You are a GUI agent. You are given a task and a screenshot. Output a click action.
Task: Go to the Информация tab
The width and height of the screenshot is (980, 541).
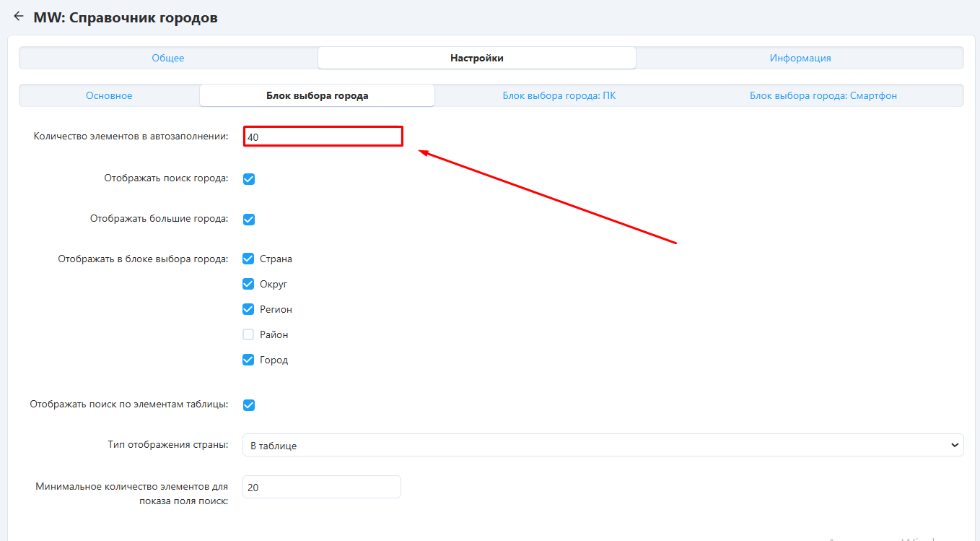tap(800, 58)
